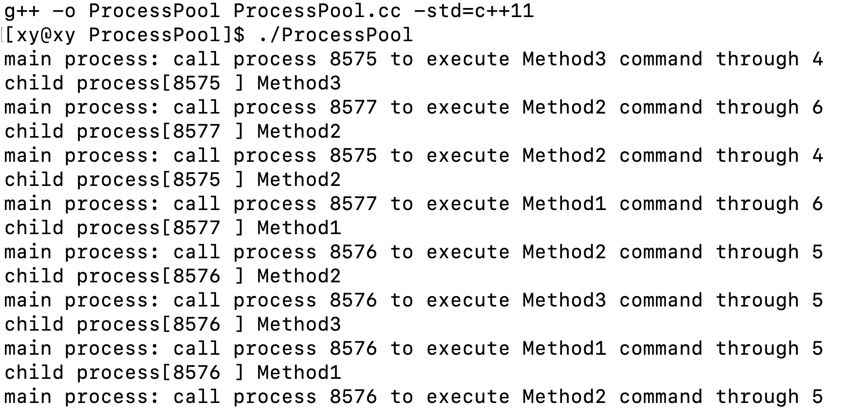Click main process line calling 8575 for Method2
This screenshot has height=408, width=868.
click(413, 155)
